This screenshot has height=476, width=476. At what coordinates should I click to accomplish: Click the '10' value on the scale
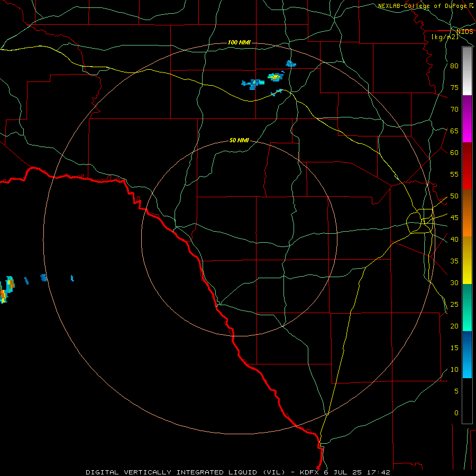click(454, 370)
